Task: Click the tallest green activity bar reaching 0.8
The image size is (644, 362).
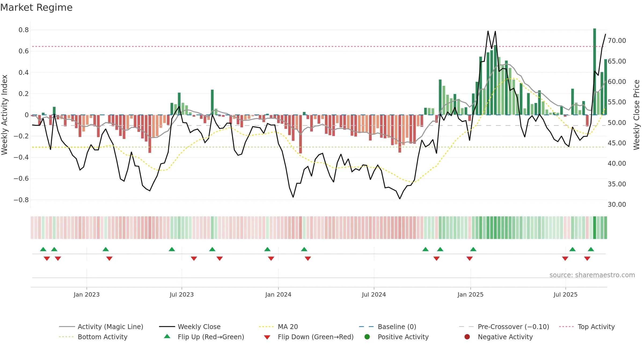Action: 595,72
